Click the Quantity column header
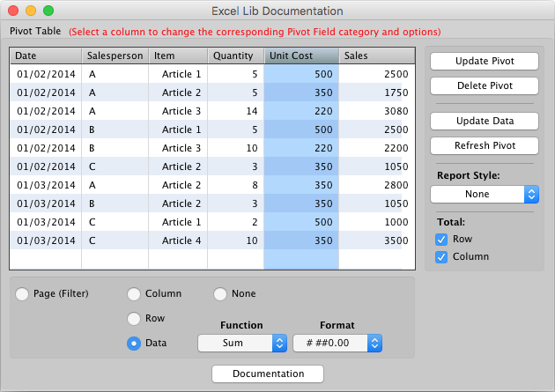Image resolution: width=555 pixels, height=392 pixels. (235, 55)
